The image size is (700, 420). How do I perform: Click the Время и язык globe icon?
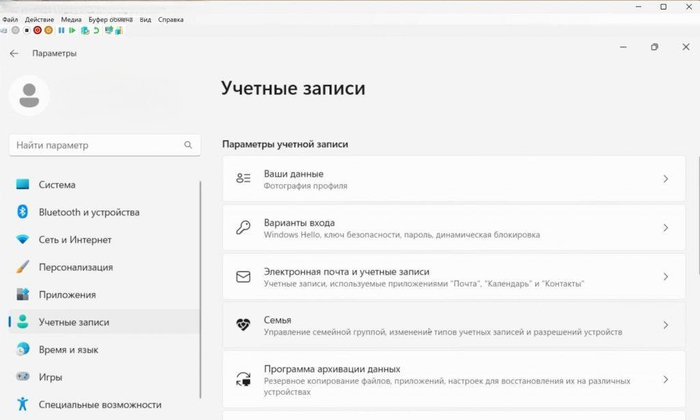pos(22,349)
